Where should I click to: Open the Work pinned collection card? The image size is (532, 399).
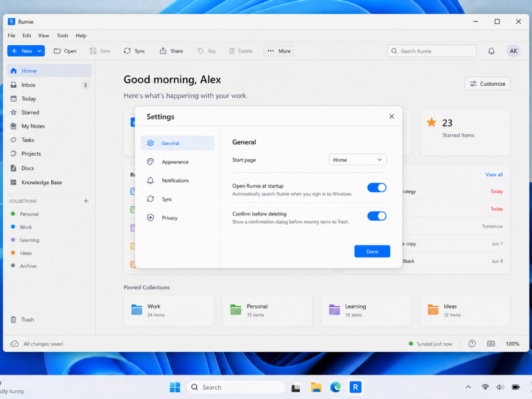(169, 311)
